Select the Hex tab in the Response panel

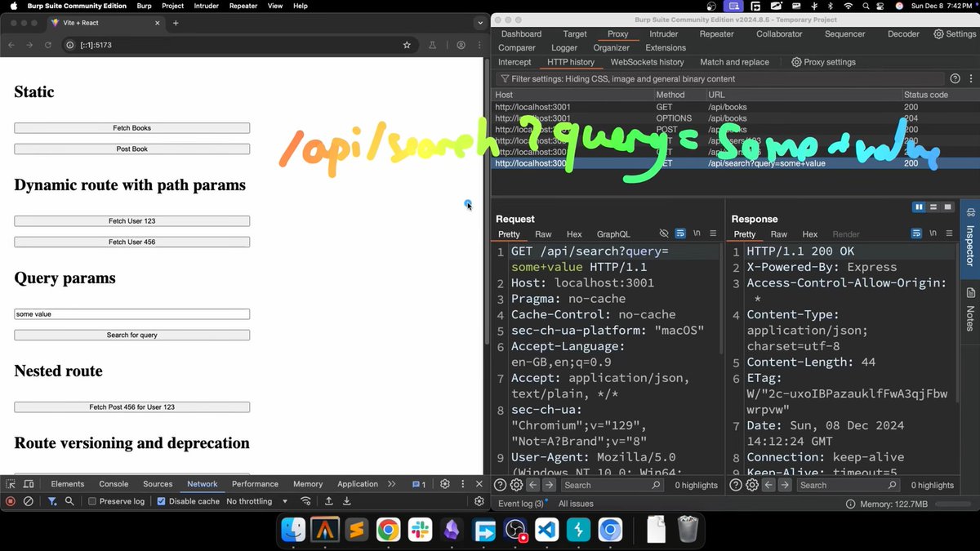tap(809, 234)
